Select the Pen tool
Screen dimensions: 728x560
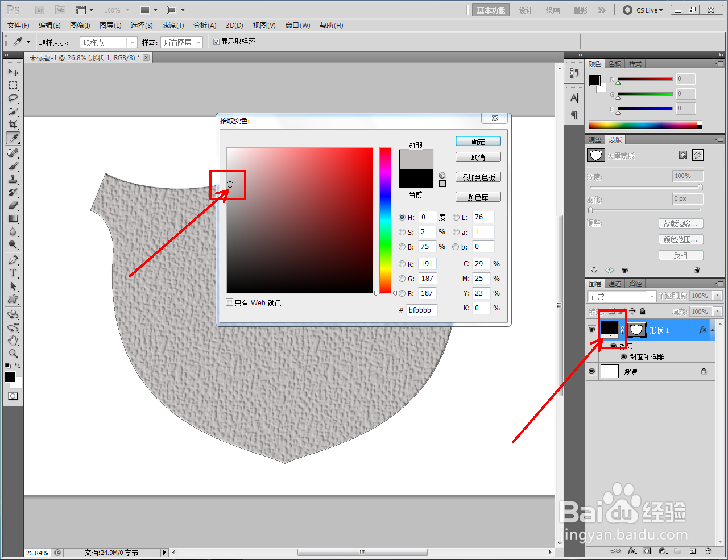click(x=13, y=260)
